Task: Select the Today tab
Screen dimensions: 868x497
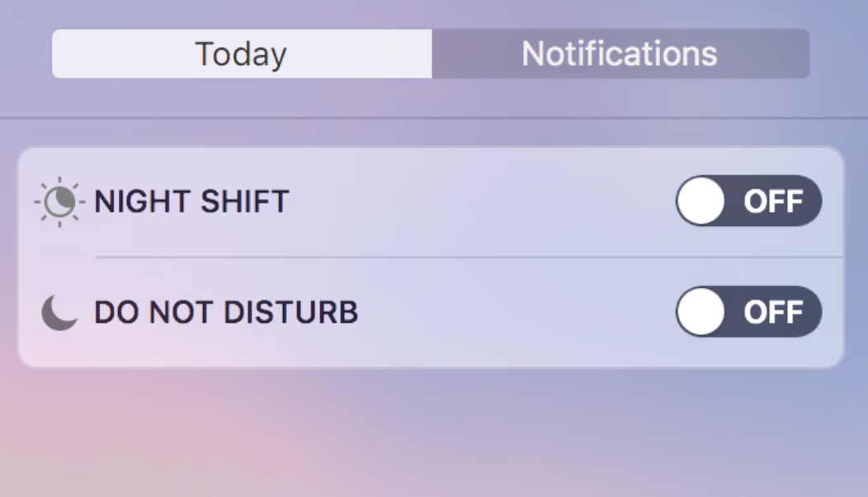Action: tap(242, 54)
